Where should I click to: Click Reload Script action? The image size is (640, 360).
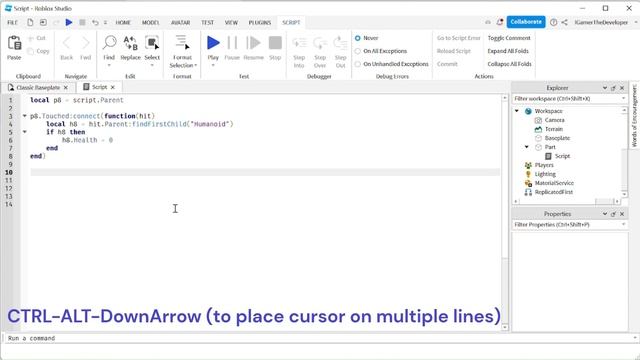pyautogui.click(x=453, y=51)
